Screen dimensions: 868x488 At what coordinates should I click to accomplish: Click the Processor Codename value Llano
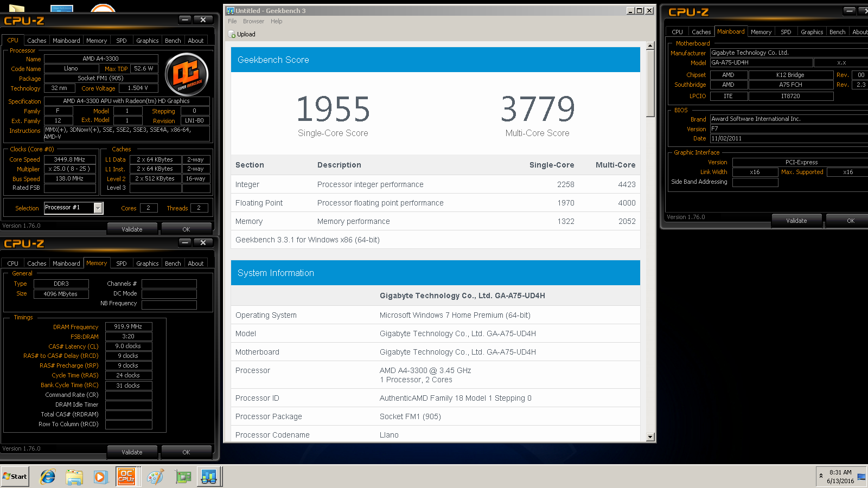(389, 435)
